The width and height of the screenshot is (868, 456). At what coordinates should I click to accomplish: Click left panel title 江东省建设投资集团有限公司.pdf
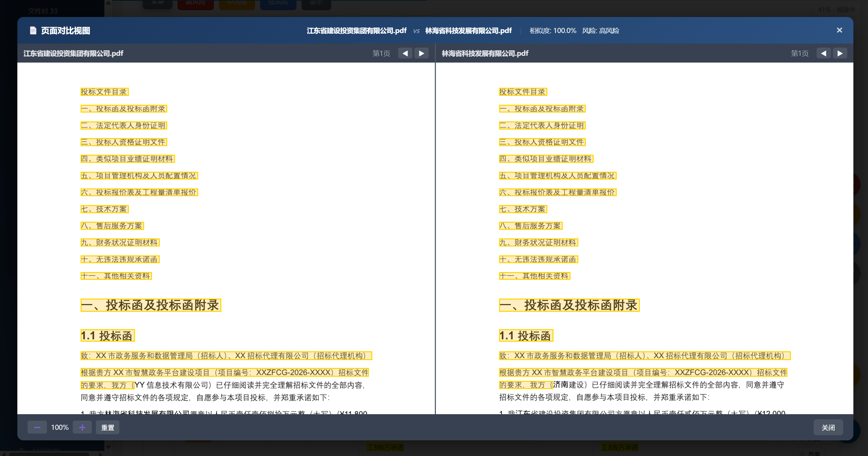[73, 53]
